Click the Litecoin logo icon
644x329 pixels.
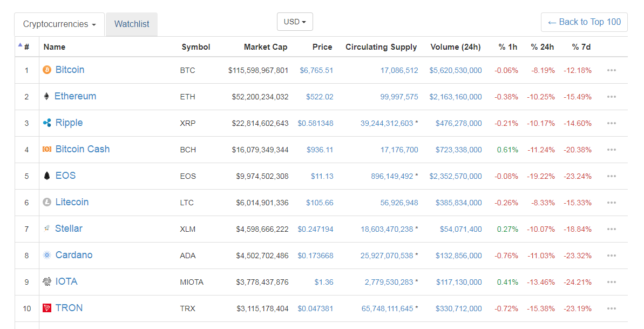point(47,202)
